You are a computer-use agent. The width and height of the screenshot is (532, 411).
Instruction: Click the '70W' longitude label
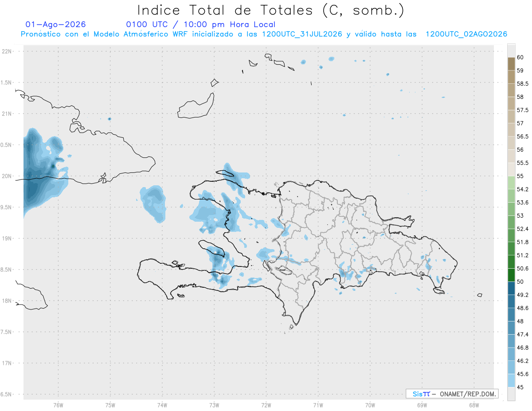[370, 405]
